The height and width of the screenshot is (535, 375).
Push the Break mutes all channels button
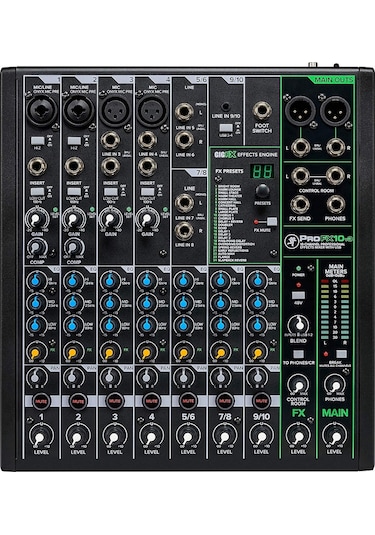click(341, 353)
